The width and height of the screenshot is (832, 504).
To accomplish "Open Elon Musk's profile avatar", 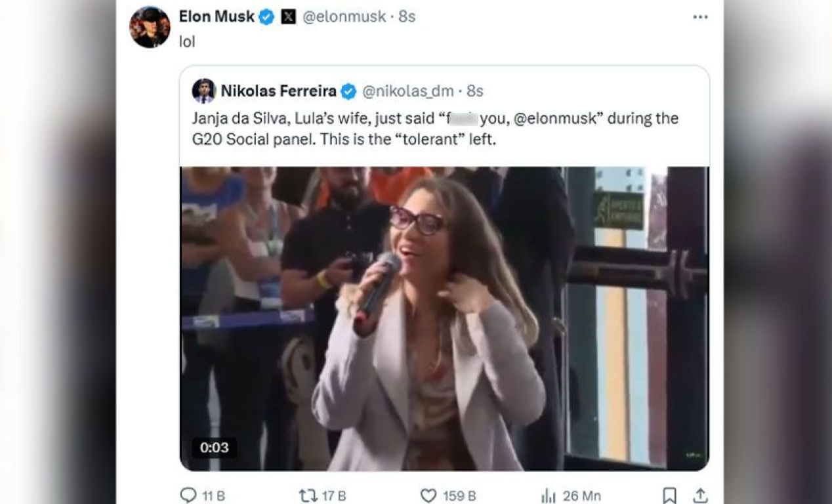I will click(150, 27).
